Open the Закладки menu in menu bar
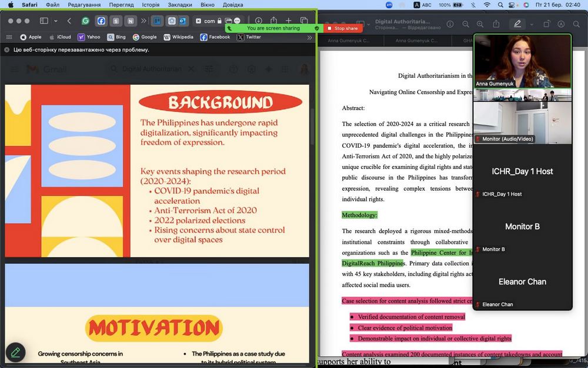588x368 pixels. (x=180, y=5)
